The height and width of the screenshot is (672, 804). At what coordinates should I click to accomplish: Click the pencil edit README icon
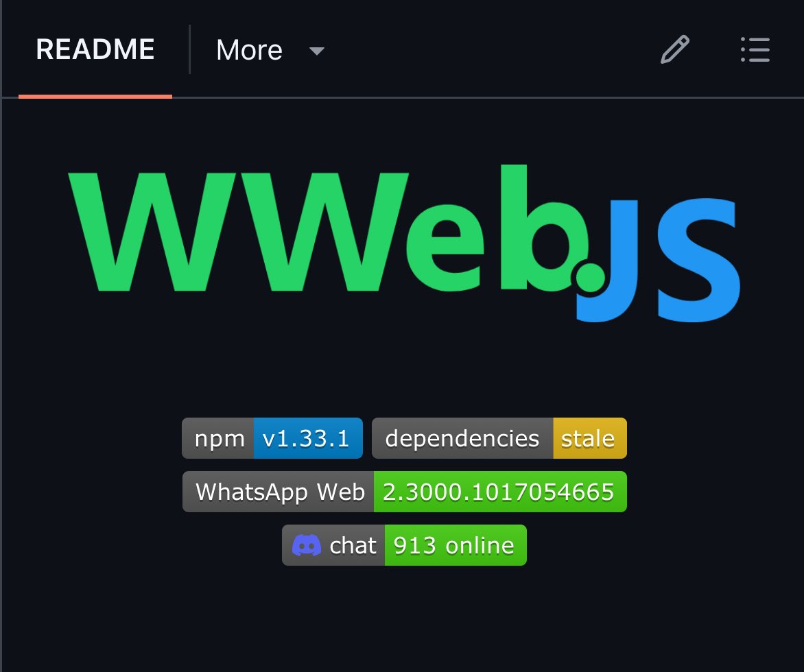tap(674, 50)
